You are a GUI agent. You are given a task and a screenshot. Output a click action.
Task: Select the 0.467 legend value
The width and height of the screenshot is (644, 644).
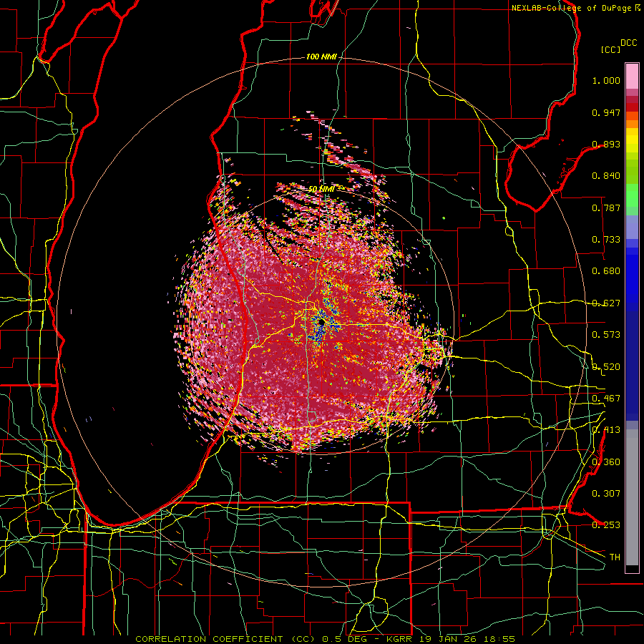(x=606, y=398)
